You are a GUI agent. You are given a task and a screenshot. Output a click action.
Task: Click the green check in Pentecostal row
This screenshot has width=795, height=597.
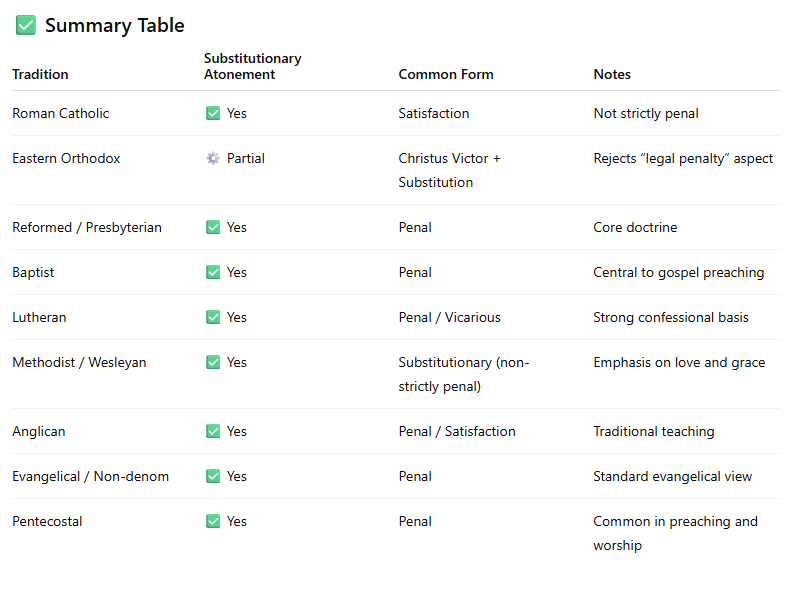213,521
